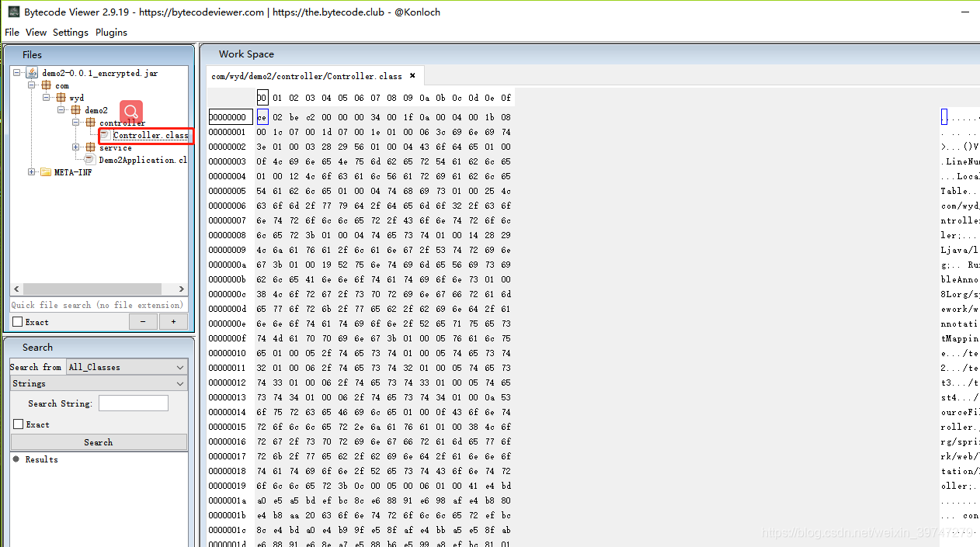Viewport: 980px width, 547px height.
Task: Open the File menu
Action: [x=12, y=32]
